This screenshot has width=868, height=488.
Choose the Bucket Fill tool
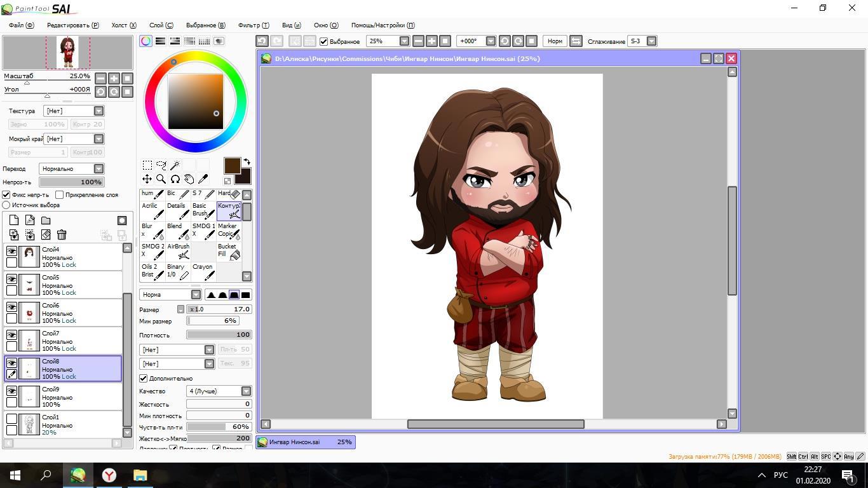point(228,250)
